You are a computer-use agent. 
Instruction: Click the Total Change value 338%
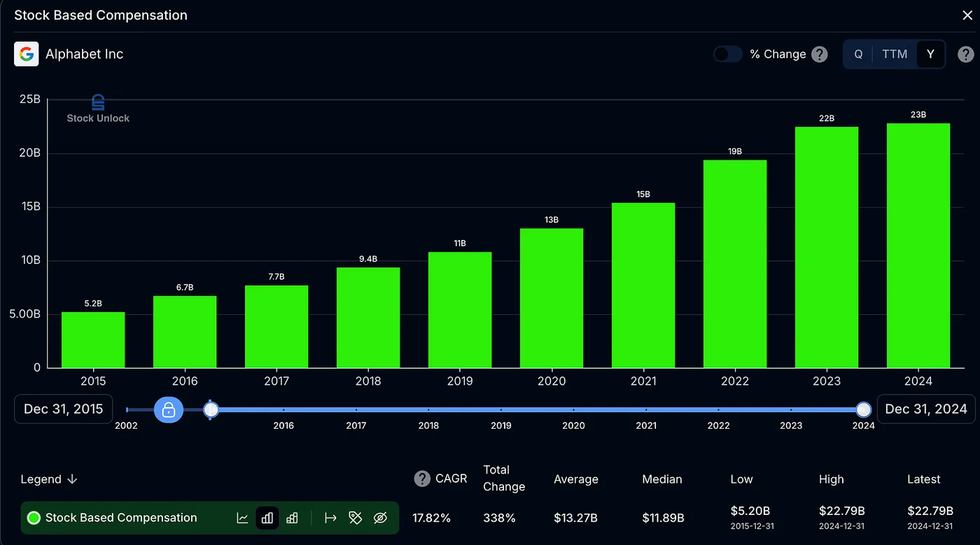click(x=499, y=518)
